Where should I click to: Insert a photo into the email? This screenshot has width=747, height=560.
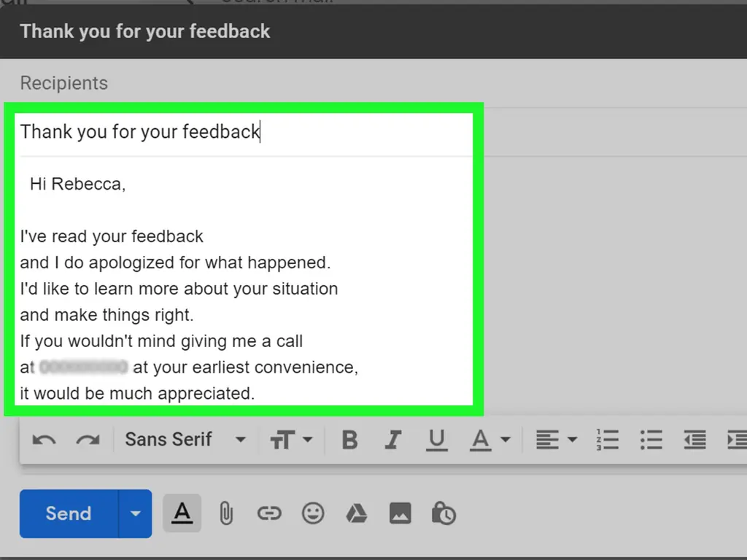pyautogui.click(x=400, y=513)
